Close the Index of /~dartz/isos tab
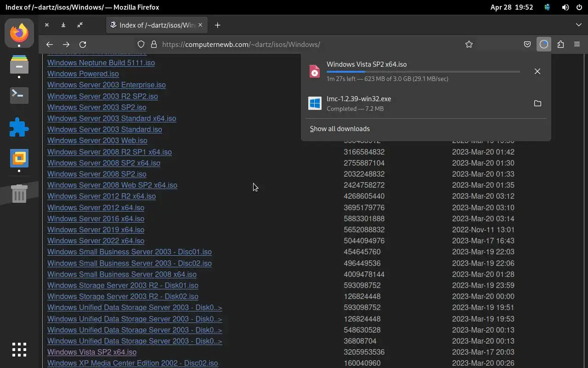The height and width of the screenshot is (368, 588). [x=200, y=25]
